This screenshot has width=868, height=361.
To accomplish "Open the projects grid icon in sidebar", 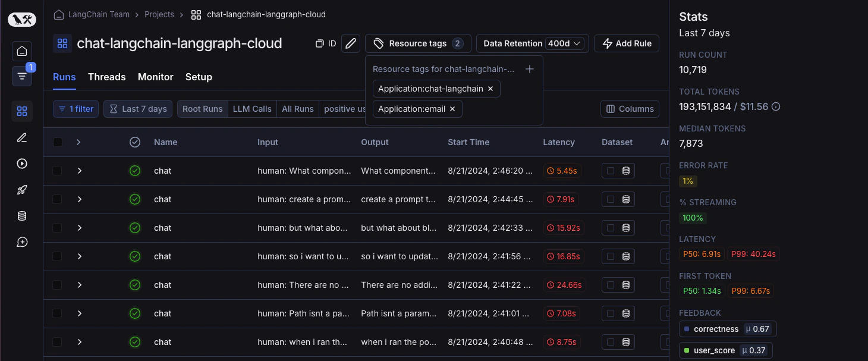I will (22, 111).
